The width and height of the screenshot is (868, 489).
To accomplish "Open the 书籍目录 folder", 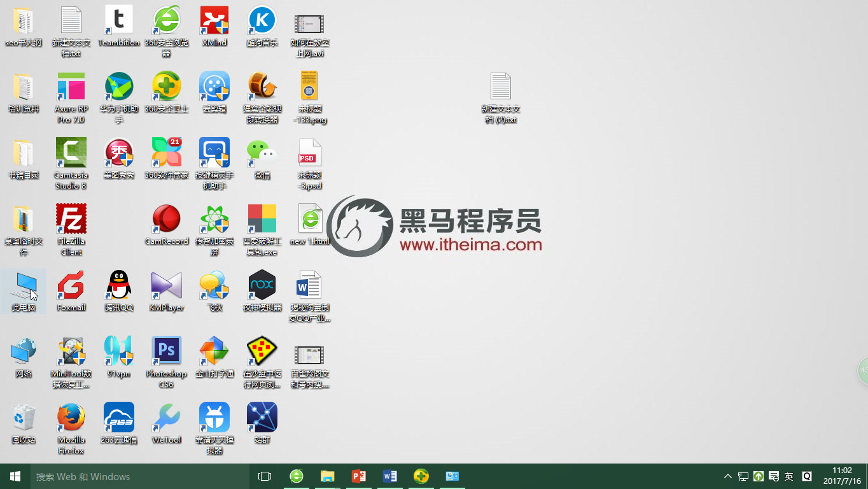I will tap(24, 159).
